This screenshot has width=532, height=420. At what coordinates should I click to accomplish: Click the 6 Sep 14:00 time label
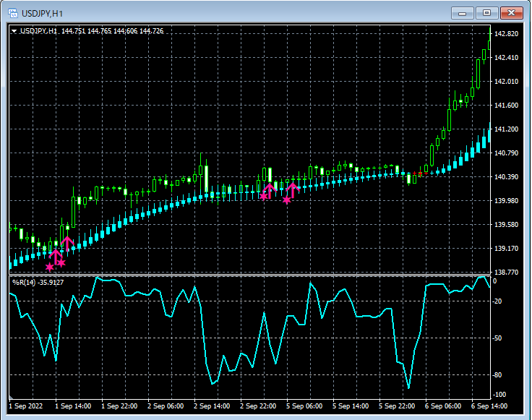[x=489, y=406]
